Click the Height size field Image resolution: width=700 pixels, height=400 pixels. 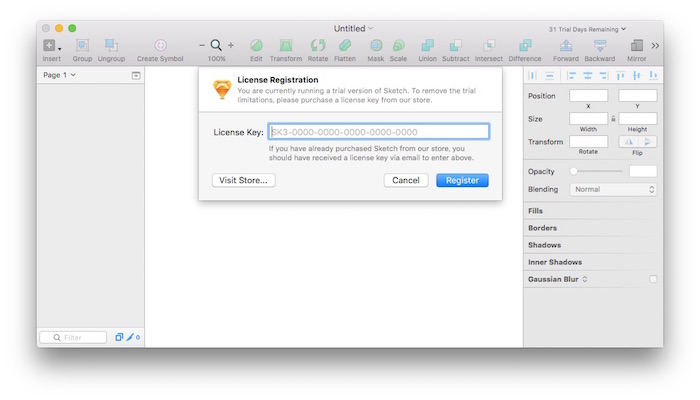pos(638,118)
